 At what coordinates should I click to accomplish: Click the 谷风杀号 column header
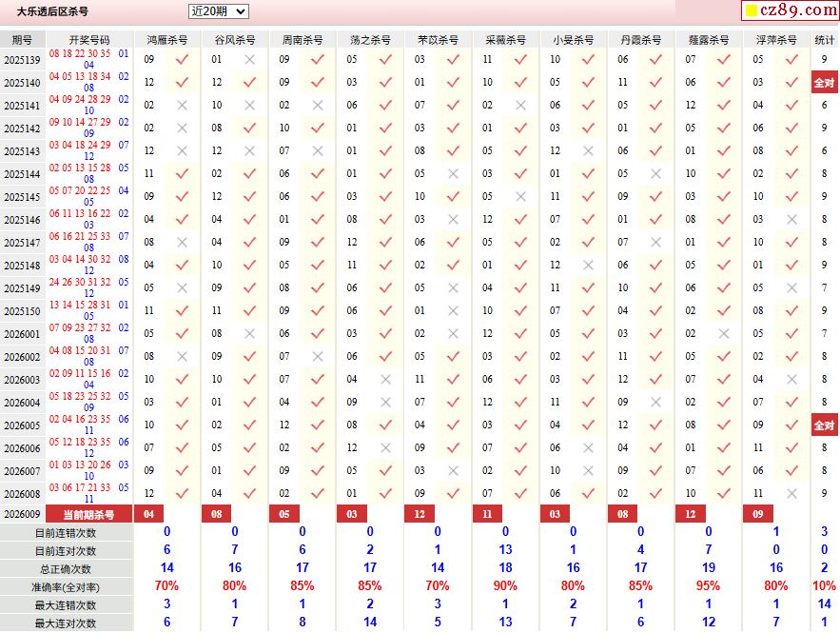coord(235,40)
